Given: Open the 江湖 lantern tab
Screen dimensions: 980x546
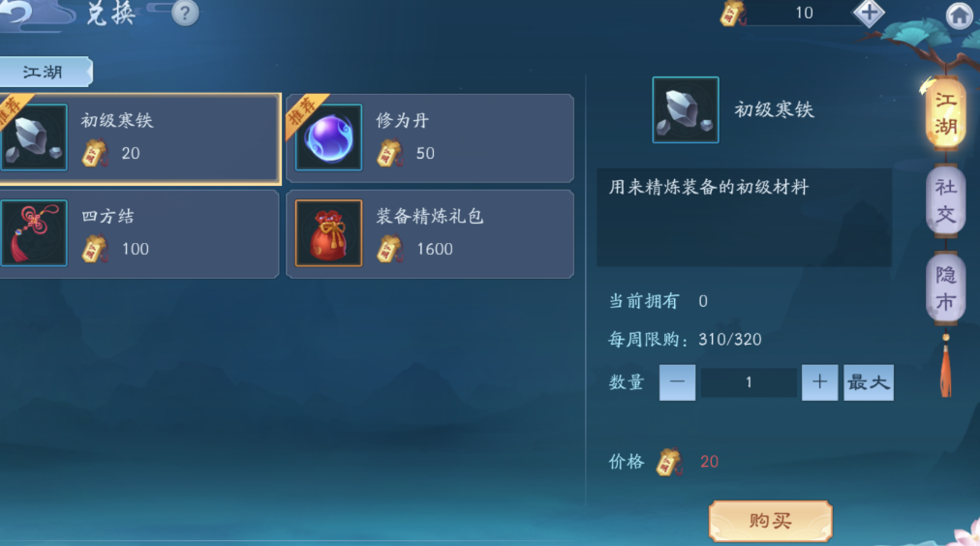Looking at the screenshot, I should pos(944,113).
